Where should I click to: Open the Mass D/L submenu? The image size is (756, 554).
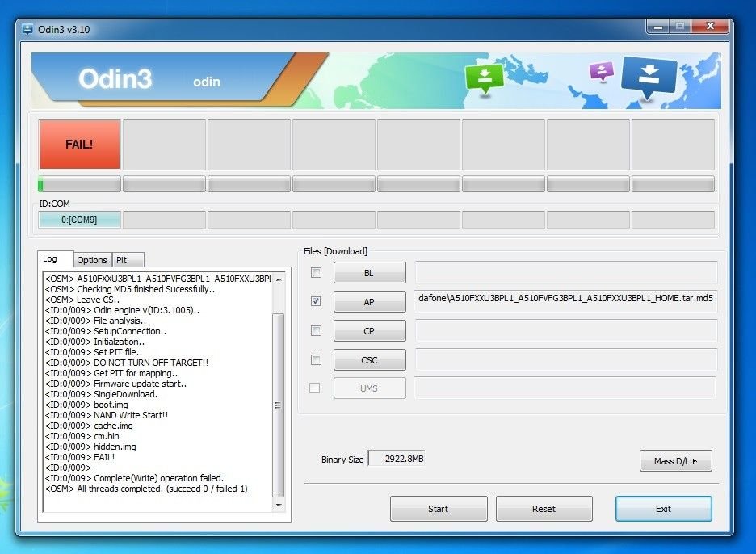tap(675, 461)
